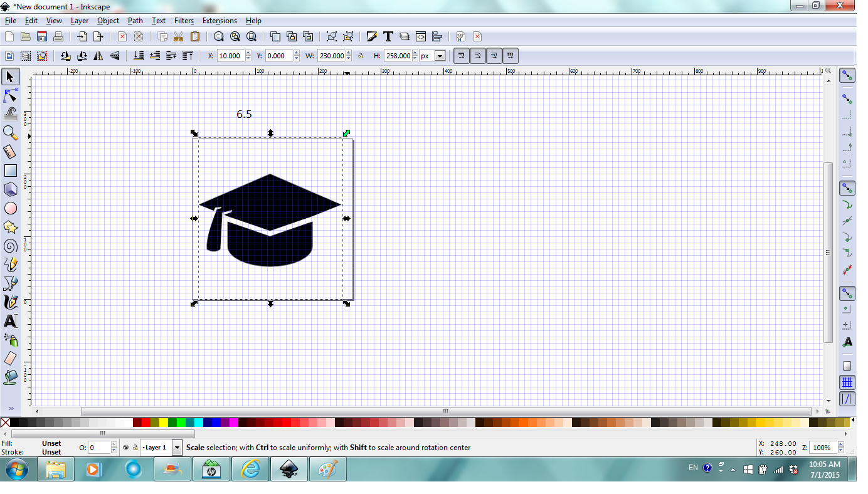Pick the Star and polygon tool
Image resolution: width=868 pixels, height=494 pixels.
(x=11, y=227)
